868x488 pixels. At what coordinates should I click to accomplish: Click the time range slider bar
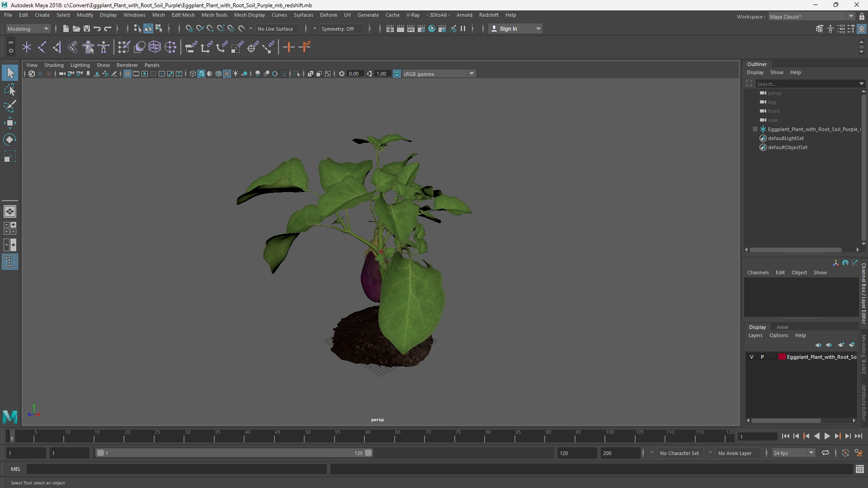[234, 453]
